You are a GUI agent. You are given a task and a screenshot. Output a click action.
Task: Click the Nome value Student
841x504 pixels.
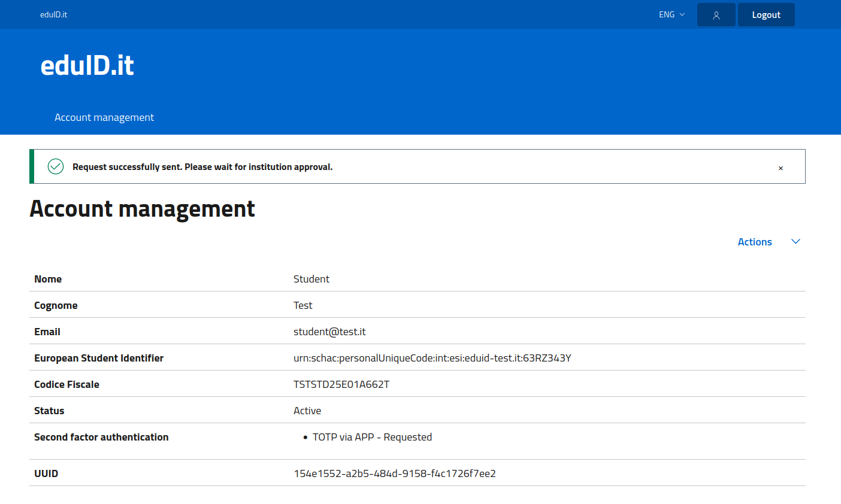point(311,279)
